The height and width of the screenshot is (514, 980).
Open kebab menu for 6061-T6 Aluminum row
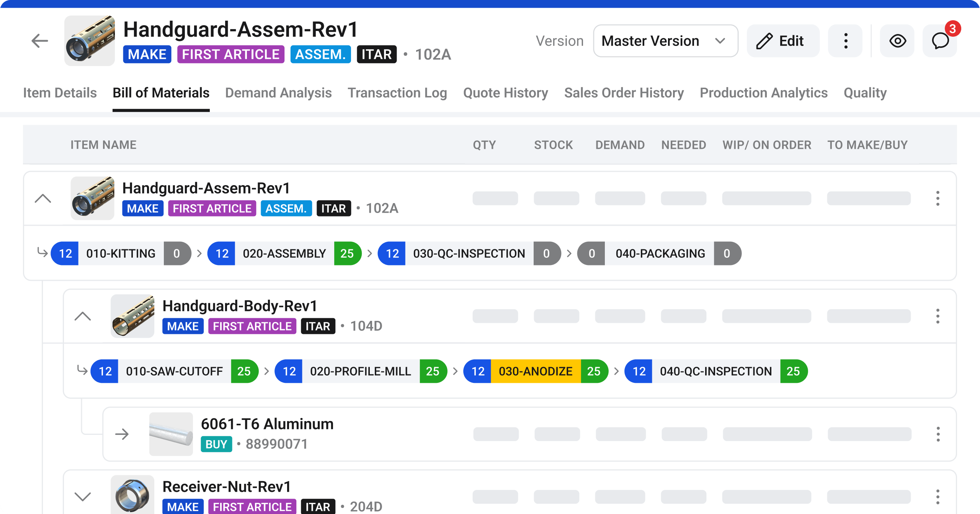pos(938,434)
